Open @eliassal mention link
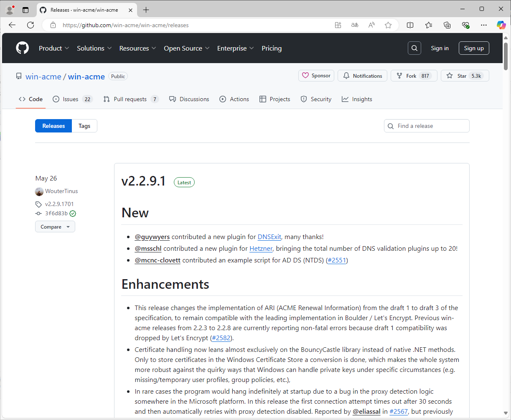This screenshot has height=420, width=511. coord(366,412)
